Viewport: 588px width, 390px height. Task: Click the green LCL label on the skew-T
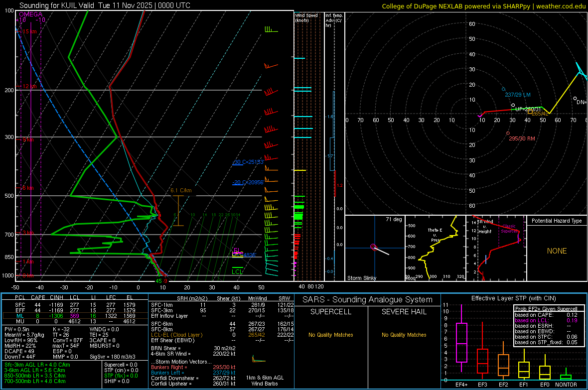click(237, 272)
